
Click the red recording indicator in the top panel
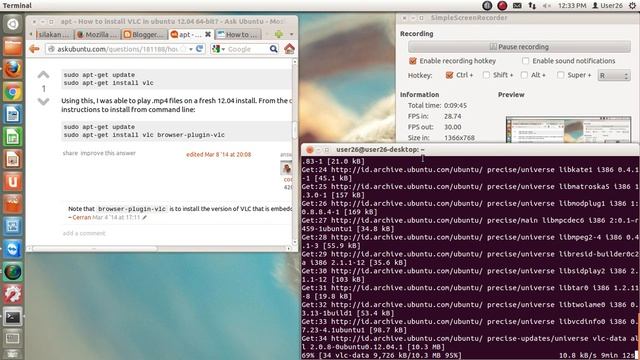click(502, 5)
